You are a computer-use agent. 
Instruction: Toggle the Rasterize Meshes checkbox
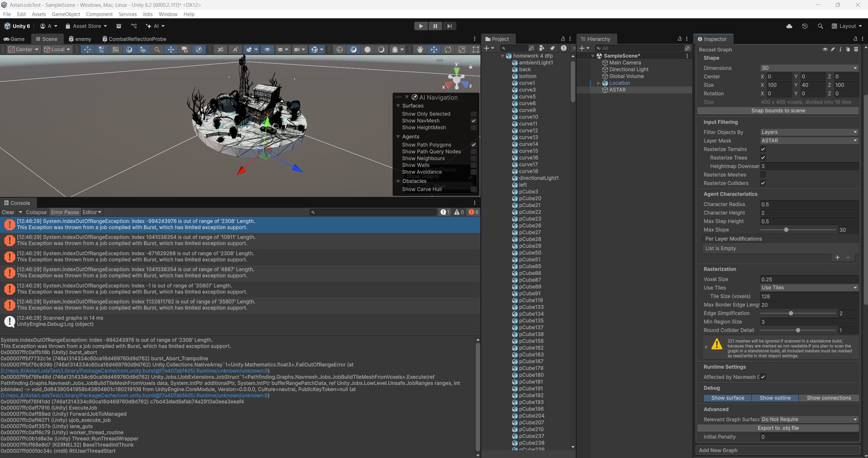point(763,175)
